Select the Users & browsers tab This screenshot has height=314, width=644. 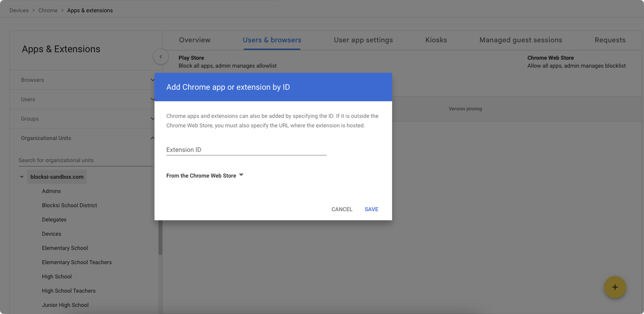tap(272, 40)
